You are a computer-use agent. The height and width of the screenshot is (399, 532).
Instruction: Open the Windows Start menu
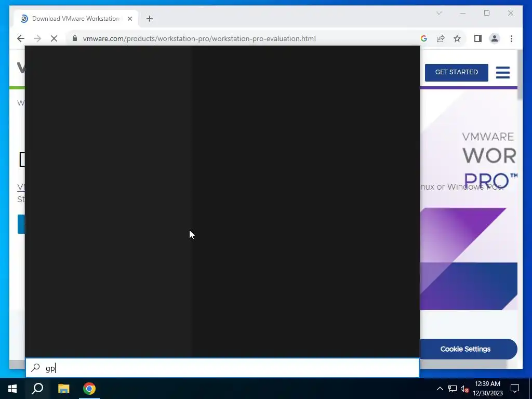point(12,389)
